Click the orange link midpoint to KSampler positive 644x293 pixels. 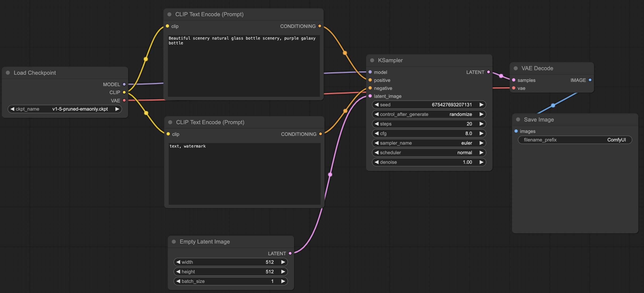click(x=345, y=53)
